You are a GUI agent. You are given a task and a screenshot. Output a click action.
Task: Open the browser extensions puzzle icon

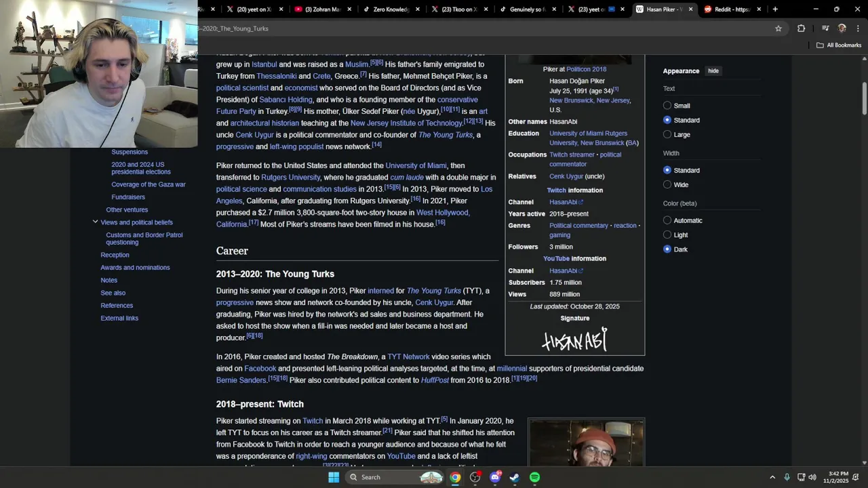point(801,28)
